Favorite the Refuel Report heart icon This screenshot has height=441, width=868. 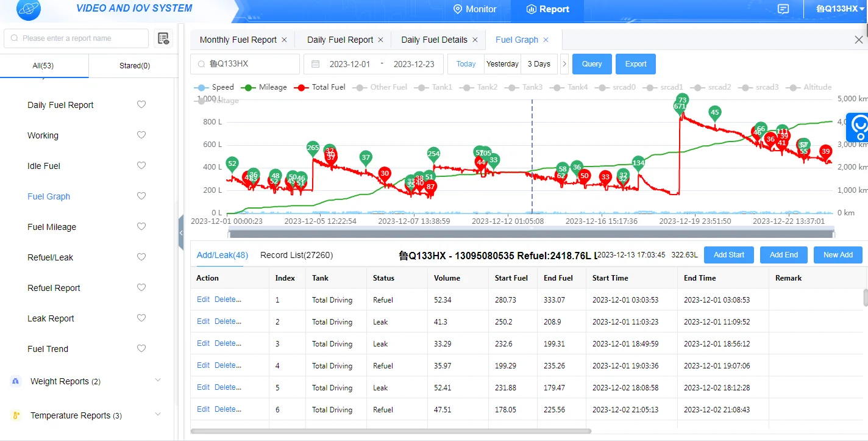[141, 288]
